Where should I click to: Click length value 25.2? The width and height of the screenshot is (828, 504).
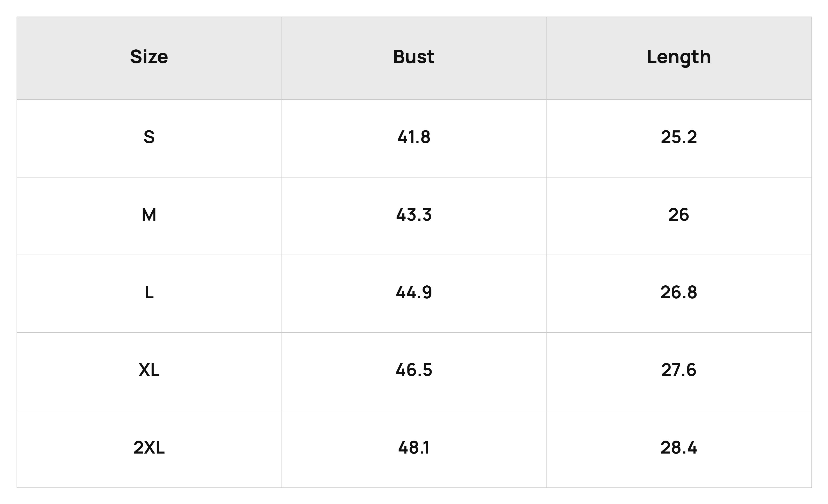679,137
